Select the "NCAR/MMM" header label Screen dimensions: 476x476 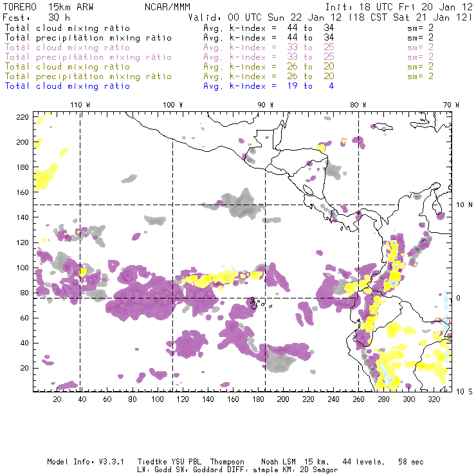[x=167, y=7]
